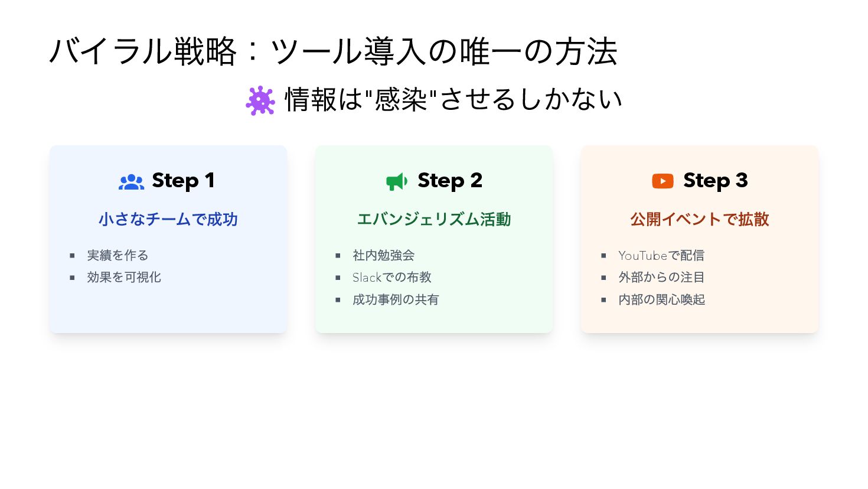
Task: Select bullet item 内部の関心喚起
Action: [x=661, y=299]
